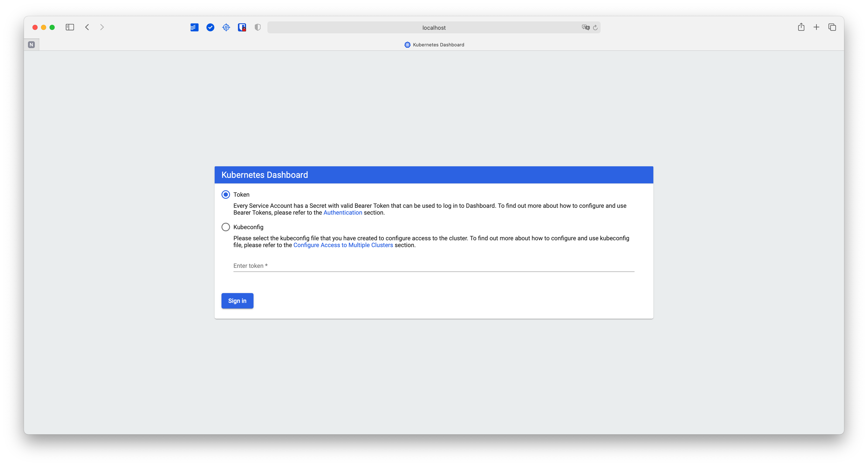Close the window with red button
This screenshot has height=466, width=868.
tap(35, 27)
